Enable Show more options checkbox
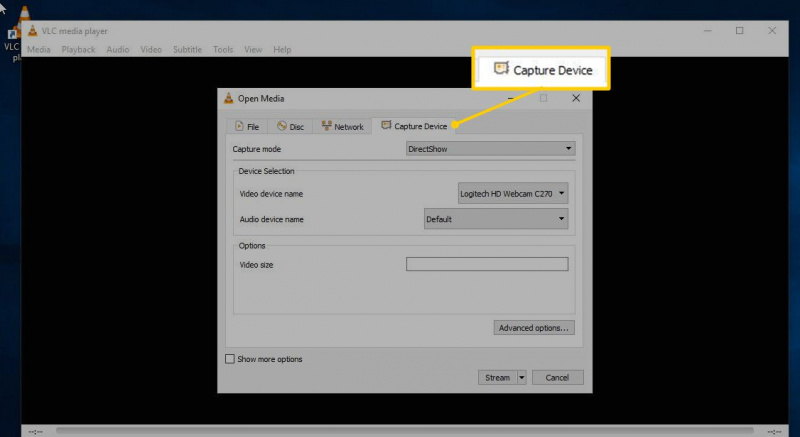800x437 pixels. click(230, 359)
